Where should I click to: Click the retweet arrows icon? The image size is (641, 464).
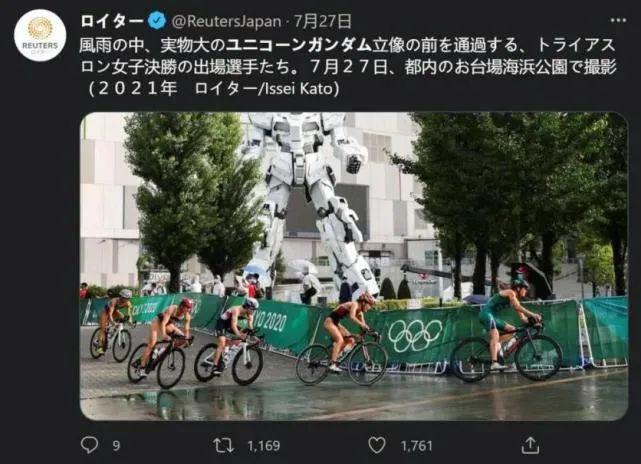[x=224, y=445]
